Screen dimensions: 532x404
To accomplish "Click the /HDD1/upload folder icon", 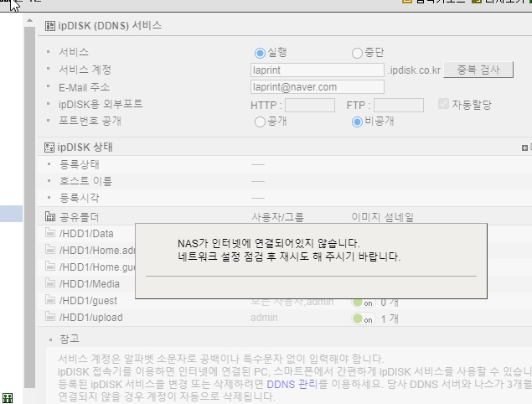I will (50, 316).
